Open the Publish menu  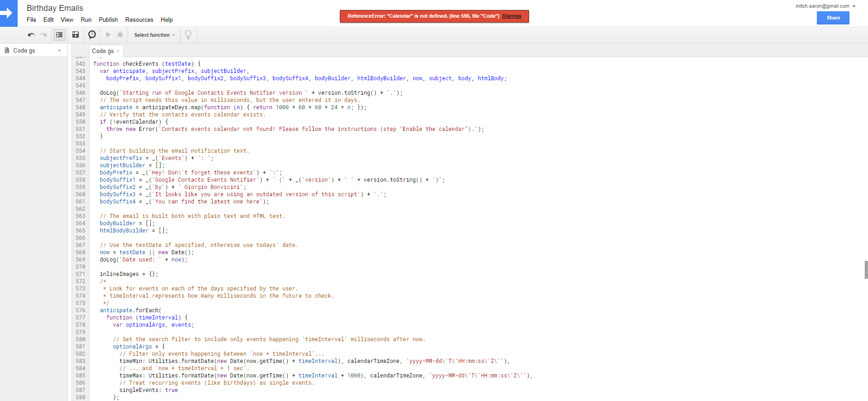pos(108,19)
